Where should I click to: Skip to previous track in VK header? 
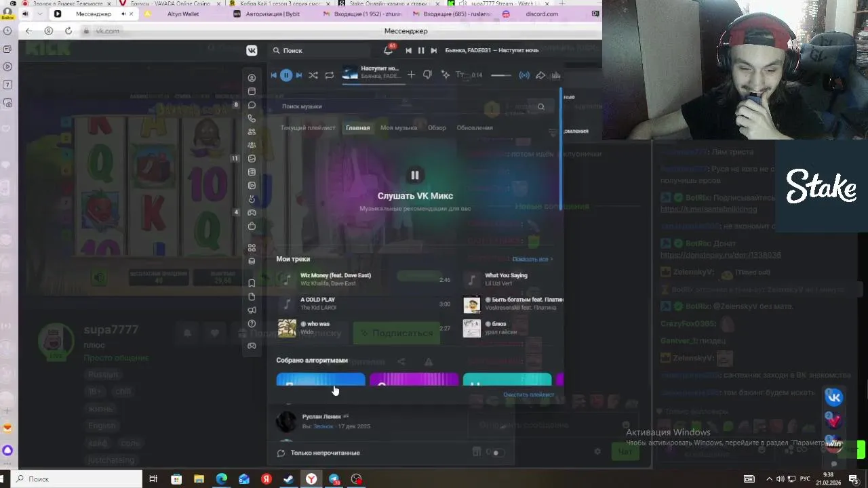tap(408, 50)
